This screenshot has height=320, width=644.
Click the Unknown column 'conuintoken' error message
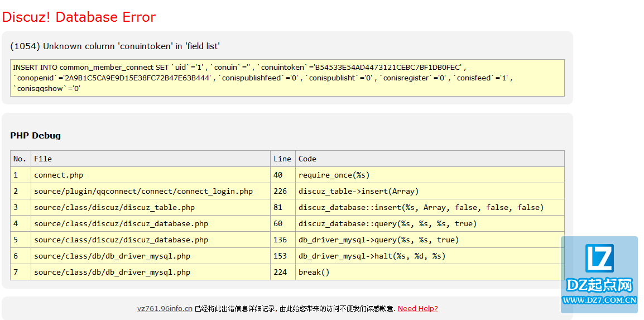pyautogui.click(x=115, y=46)
